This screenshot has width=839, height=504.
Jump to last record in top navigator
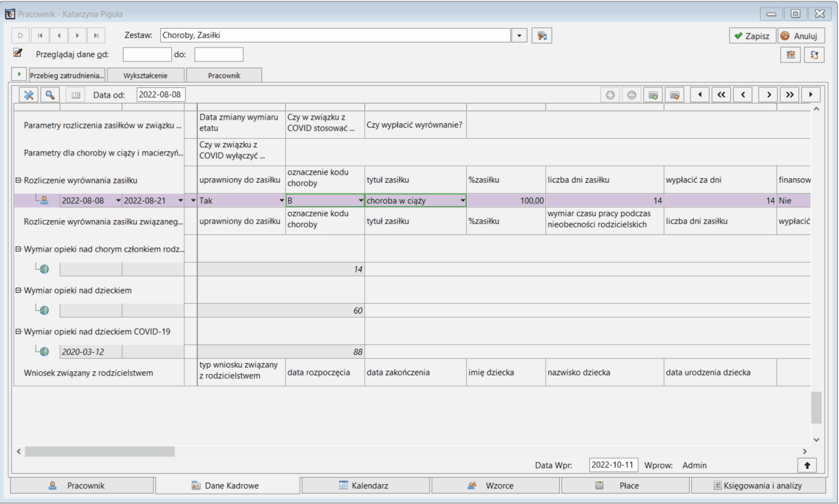point(96,36)
